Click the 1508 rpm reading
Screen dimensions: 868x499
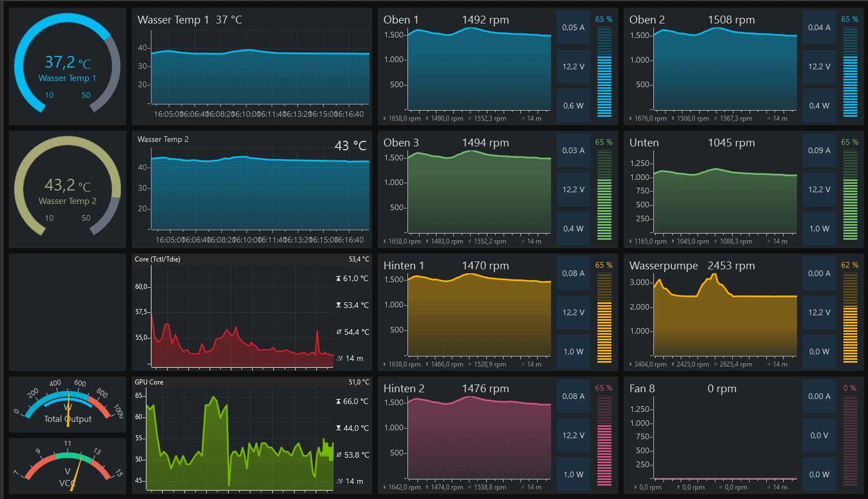pyautogui.click(x=731, y=20)
